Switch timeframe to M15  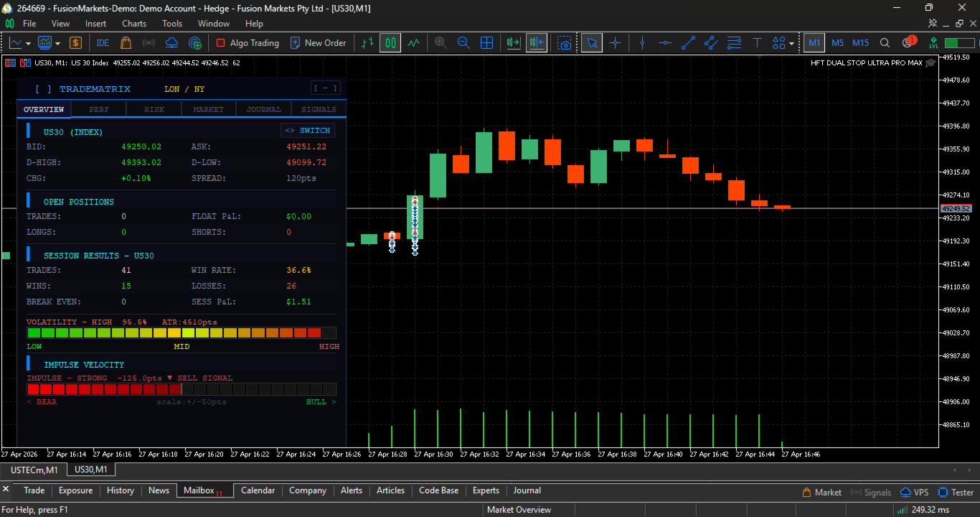click(861, 43)
